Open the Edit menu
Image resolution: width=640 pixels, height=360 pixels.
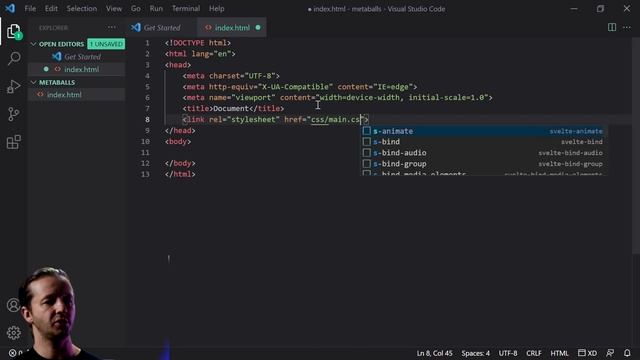pos(51,9)
